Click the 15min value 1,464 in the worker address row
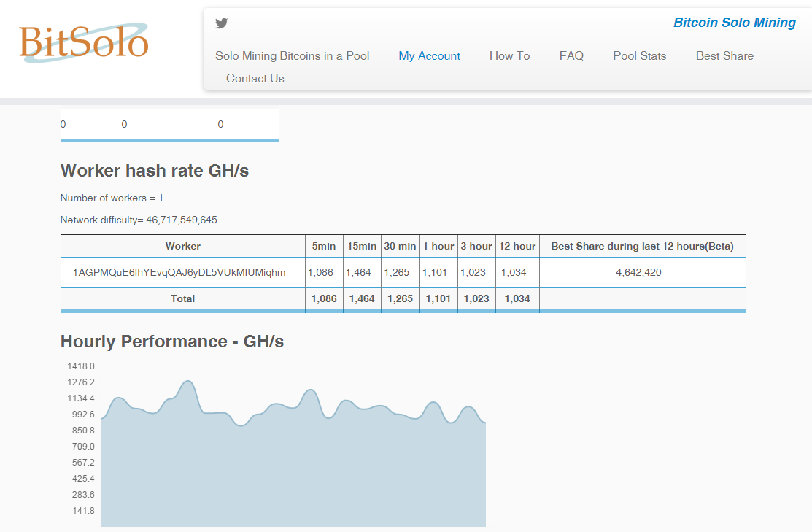Viewport: 812px width, 532px height. [358, 272]
